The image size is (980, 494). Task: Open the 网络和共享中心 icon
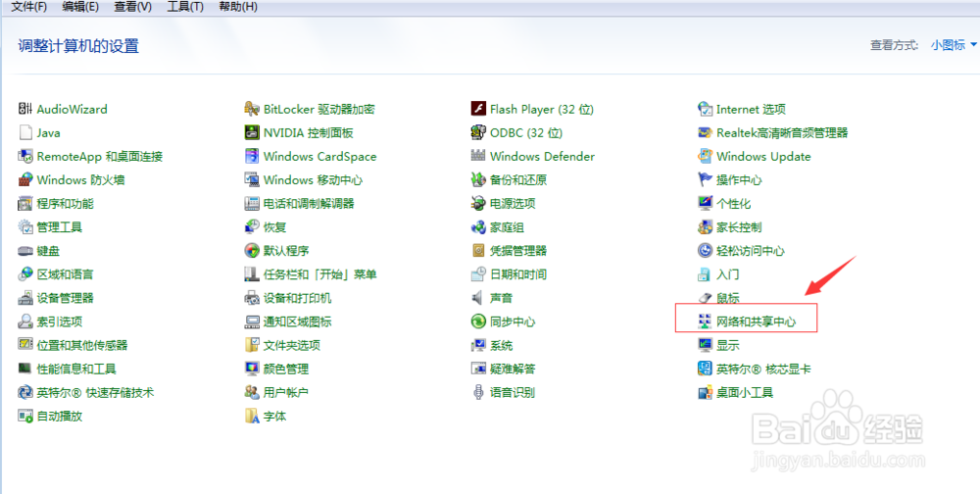pyautogui.click(x=705, y=322)
